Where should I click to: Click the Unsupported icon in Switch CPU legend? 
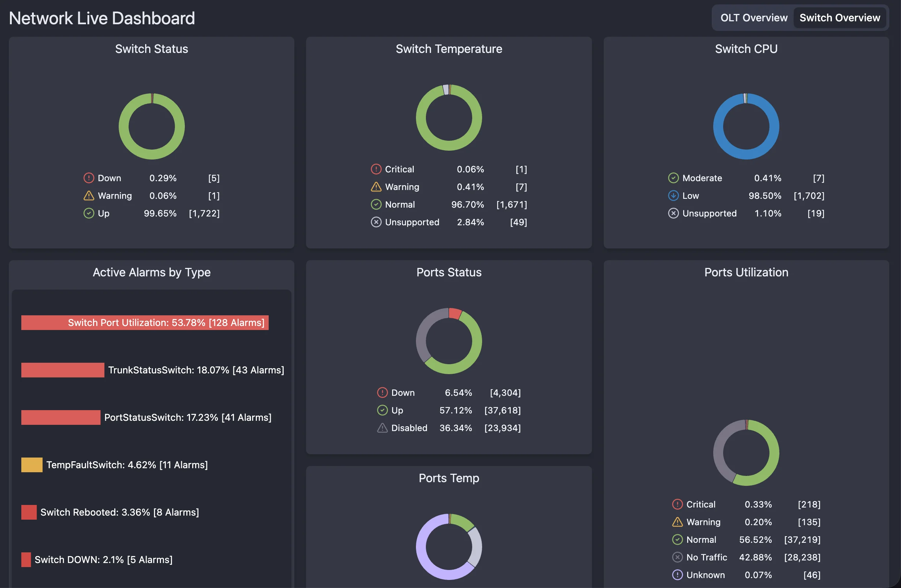click(x=674, y=213)
